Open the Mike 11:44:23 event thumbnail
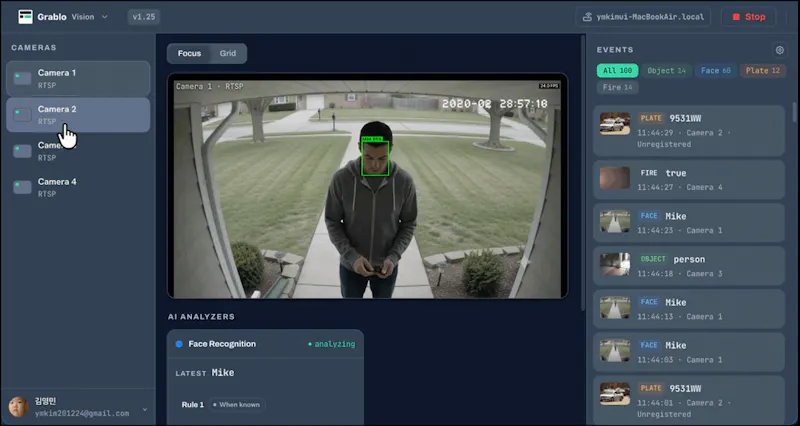800x426 pixels. pyautogui.click(x=615, y=221)
